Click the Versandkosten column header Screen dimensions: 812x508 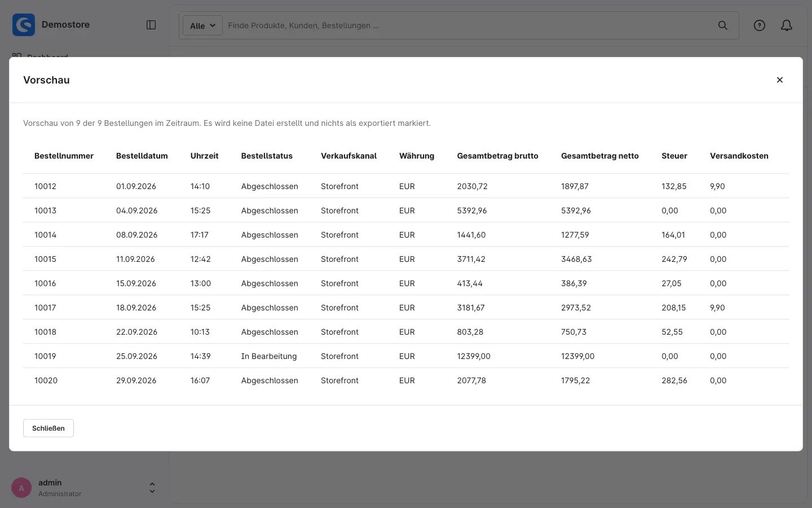click(739, 156)
